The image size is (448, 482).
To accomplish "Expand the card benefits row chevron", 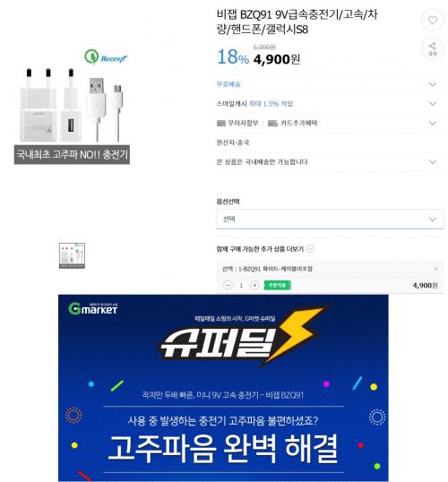I will pos(432,124).
